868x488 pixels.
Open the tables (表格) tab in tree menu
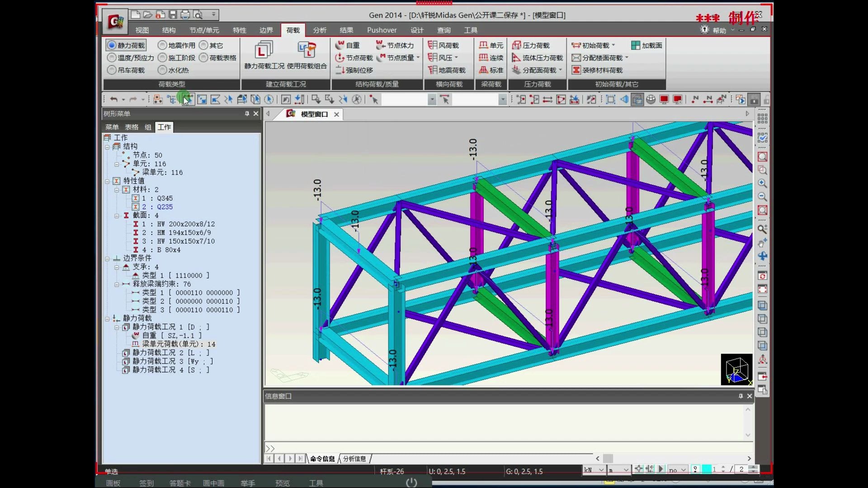pos(132,127)
